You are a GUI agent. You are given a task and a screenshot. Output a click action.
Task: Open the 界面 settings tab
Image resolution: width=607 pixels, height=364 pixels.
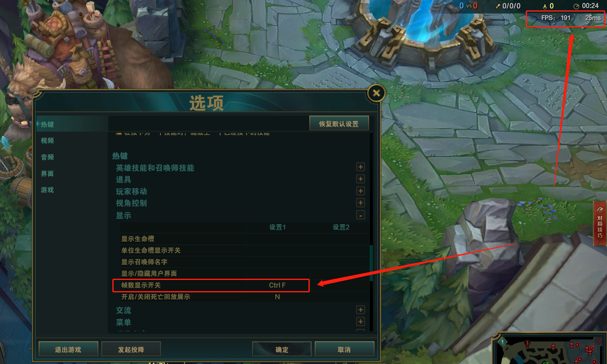pos(47,174)
